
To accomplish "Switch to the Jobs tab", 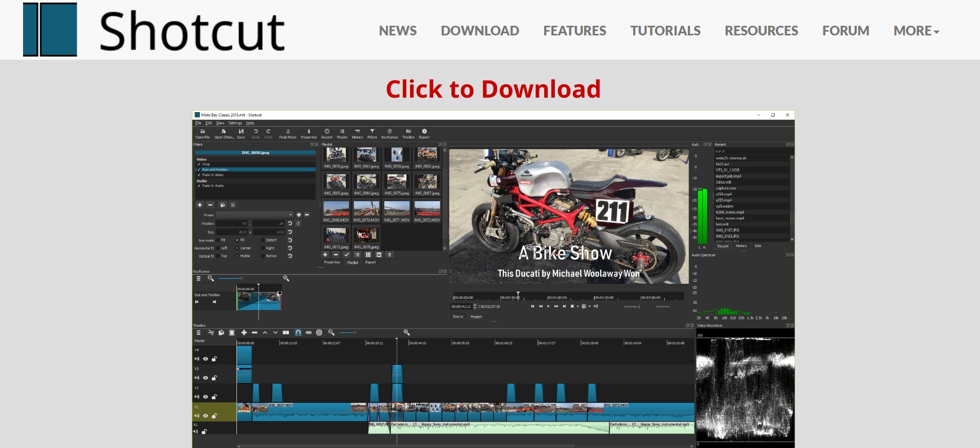I will (x=758, y=246).
